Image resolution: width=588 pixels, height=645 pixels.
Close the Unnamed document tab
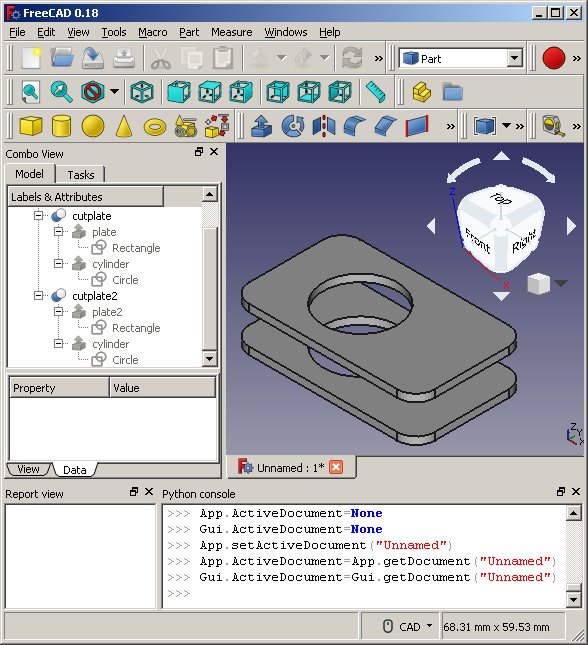pos(336,467)
